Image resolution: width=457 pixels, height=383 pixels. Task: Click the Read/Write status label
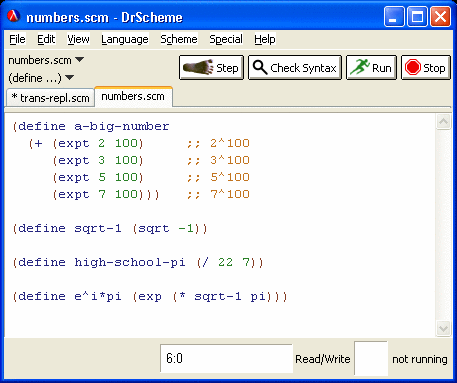[x=323, y=359]
